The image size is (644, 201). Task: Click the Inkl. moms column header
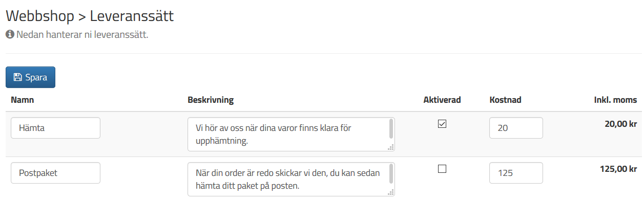[x=615, y=100]
